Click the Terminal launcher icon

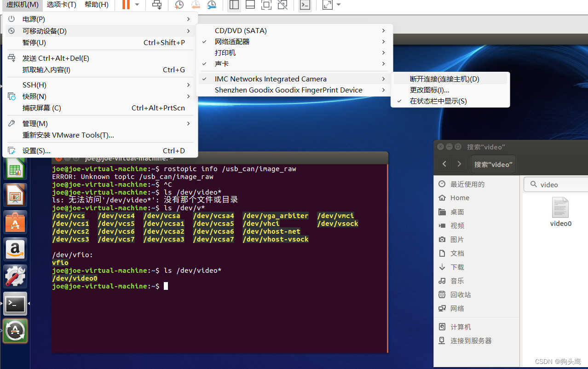(15, 304)
